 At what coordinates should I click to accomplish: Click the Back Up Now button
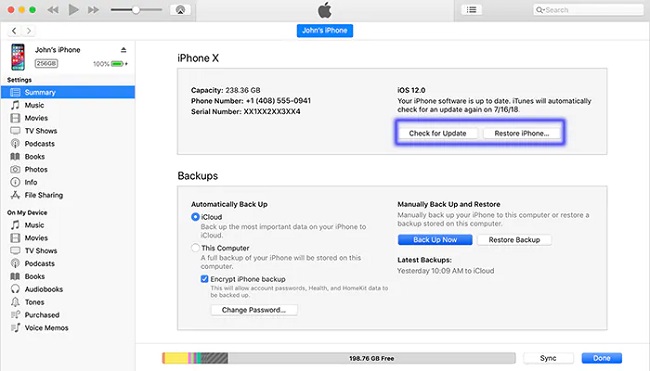(435, 240)
